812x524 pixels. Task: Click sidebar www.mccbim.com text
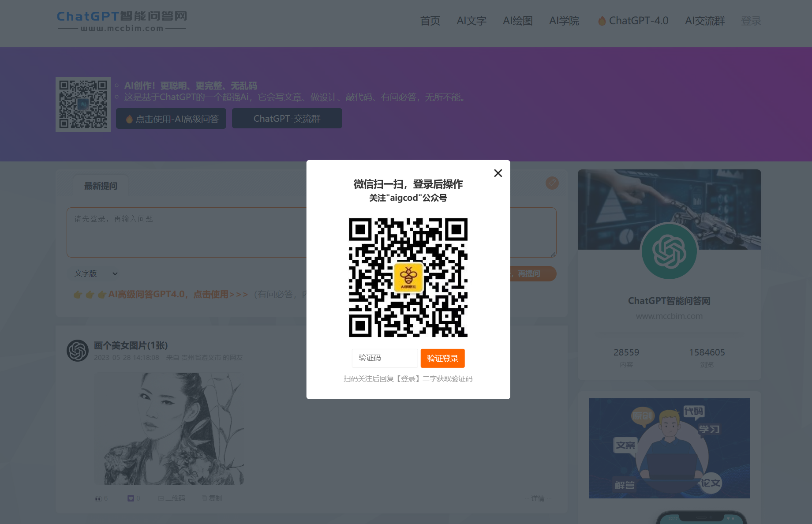point(669,316)
